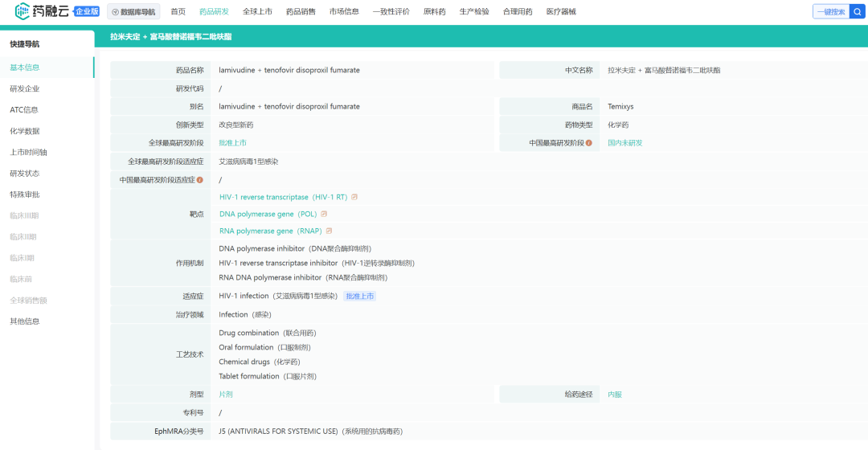
Task: Click the 批准上市 development stage link
Action: (x=232, y=143)
